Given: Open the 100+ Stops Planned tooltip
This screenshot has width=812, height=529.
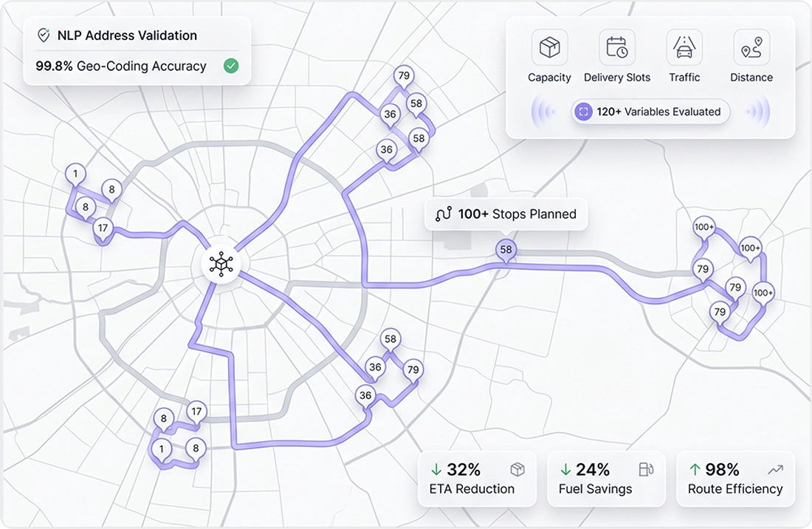Looking at the screenshot, I should click(x=506, y=214).
